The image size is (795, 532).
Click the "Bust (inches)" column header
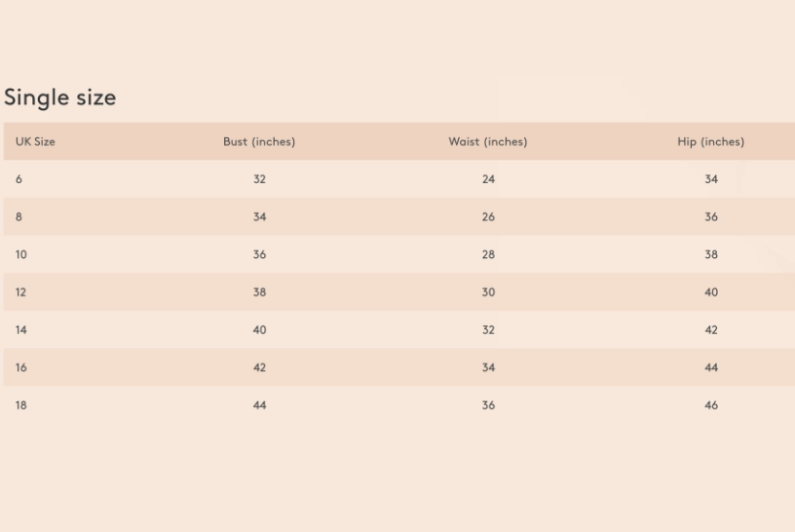(x=259, y=142)
